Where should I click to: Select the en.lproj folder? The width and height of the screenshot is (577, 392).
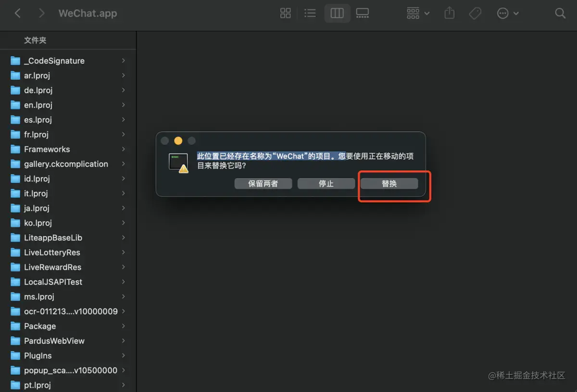(x=68, y=105)
